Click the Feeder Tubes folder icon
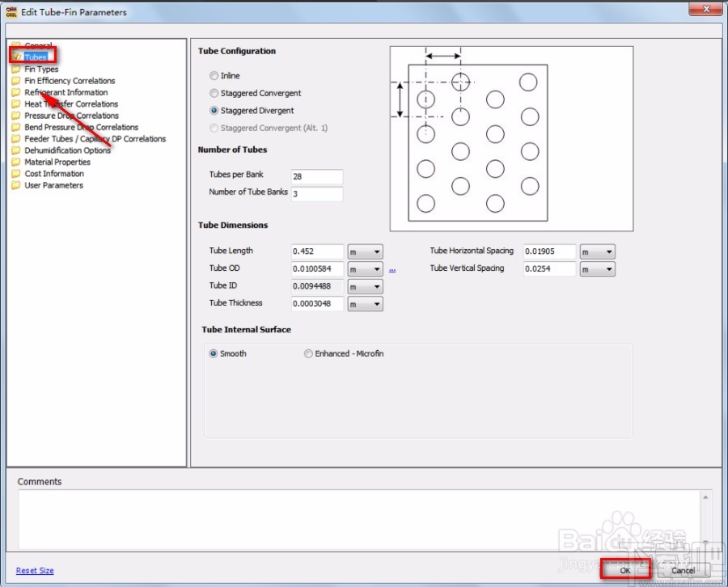Image resolution: width=728 pixels, height=587 pixels. point(16,139)
